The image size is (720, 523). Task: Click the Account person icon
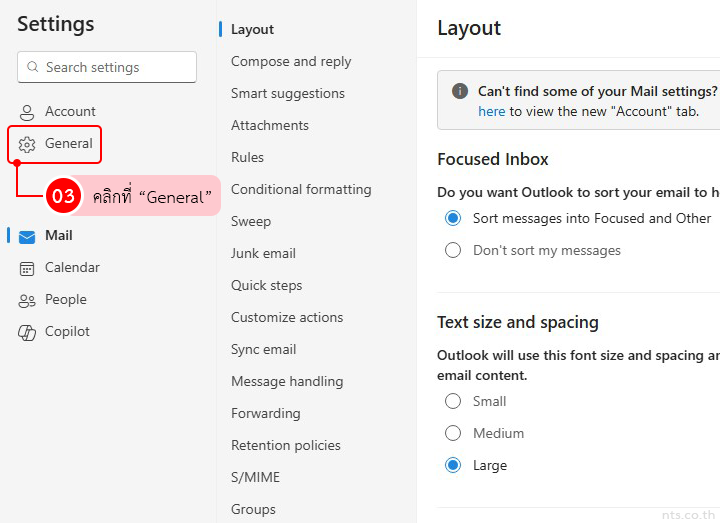(x=27, y=112)
